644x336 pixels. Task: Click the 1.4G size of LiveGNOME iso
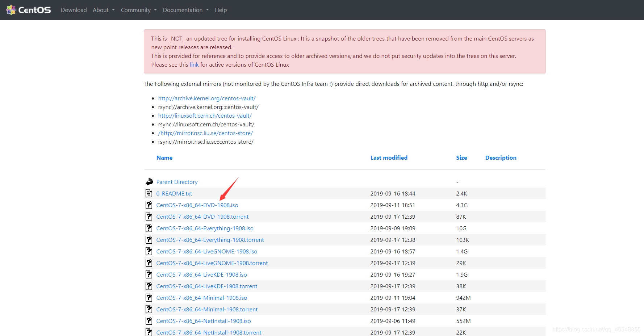point(462,252)
